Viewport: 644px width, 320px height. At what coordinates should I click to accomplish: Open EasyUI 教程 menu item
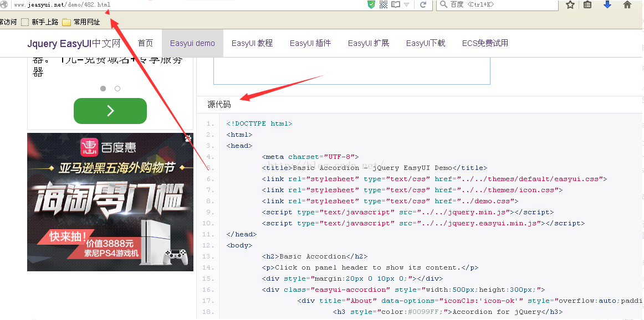pyautogui.click(x=252, y=43)
